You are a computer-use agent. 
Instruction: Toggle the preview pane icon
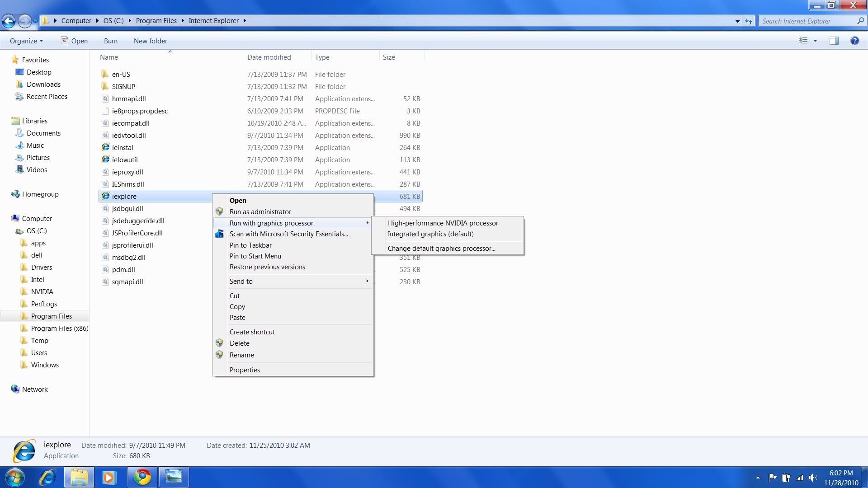coord(834,41)
